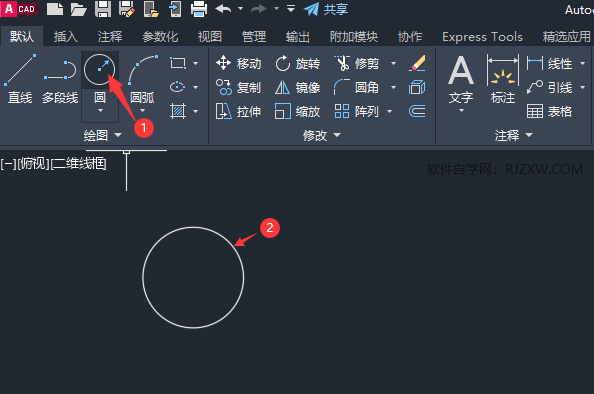Open the 参数化 ribbon tab
The image size is (594, 394).
pos(160,37)
